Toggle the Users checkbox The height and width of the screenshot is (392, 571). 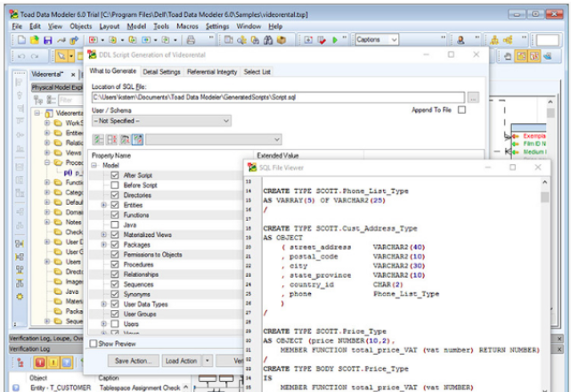point(115,323)
